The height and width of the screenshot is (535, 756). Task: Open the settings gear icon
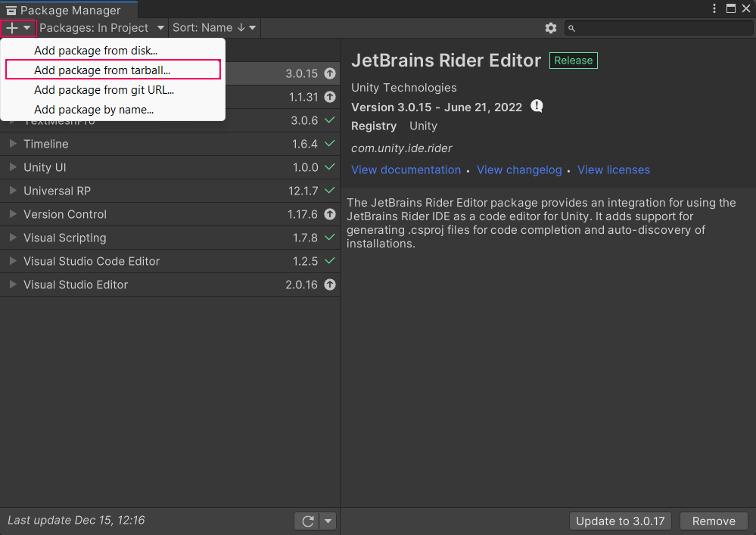pyautogui.click(x=551, y=28)
